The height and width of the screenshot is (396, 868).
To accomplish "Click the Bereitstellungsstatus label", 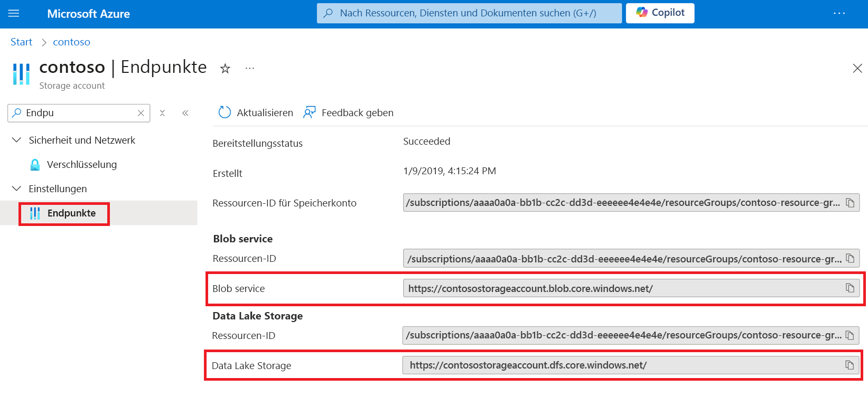I will point(258,144).
